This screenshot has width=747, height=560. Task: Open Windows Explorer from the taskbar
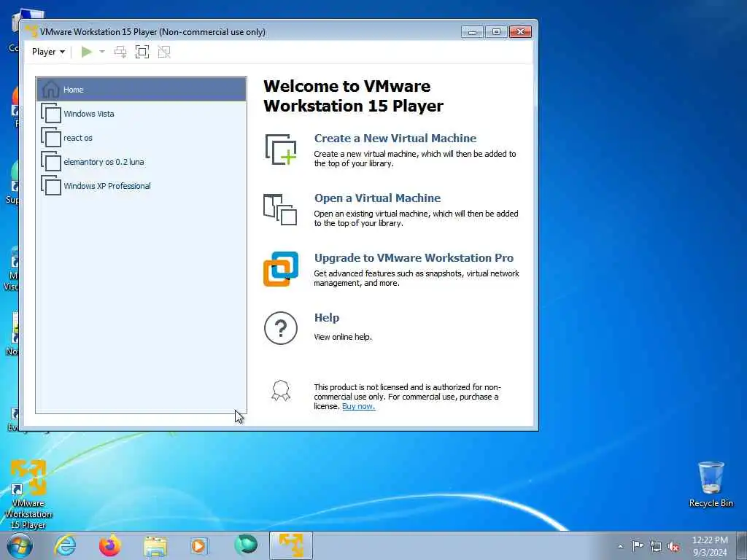(155, 546)
